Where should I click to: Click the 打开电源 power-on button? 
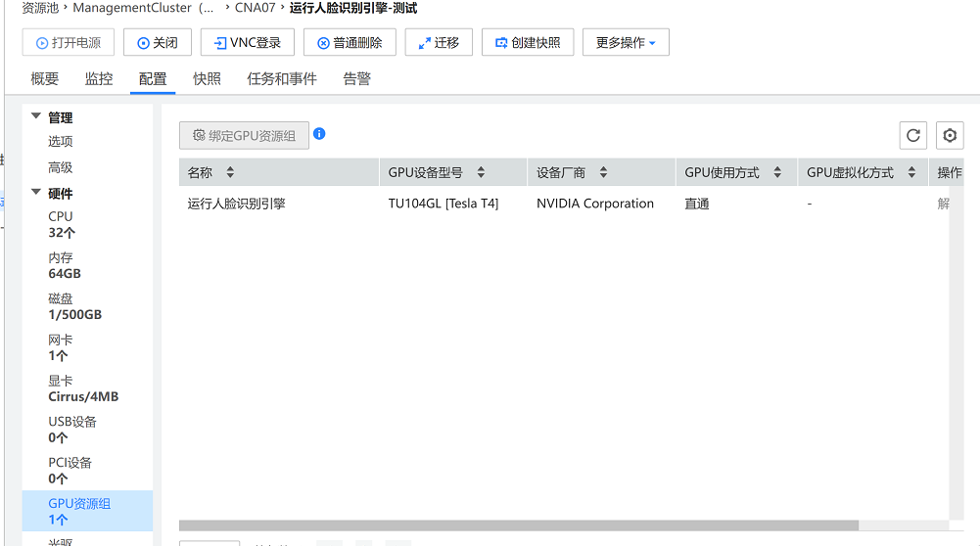(x=69, y=42)
